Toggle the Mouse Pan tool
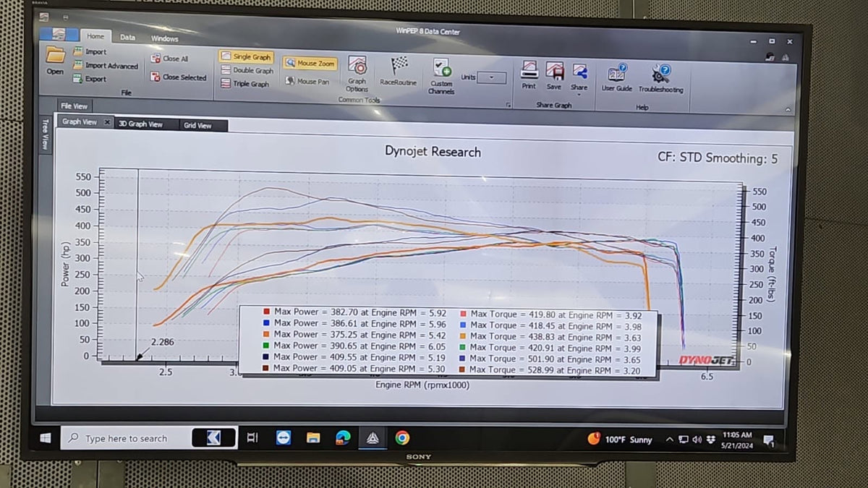Viewport: 868px width, 488px height. [x=308, y=82]
